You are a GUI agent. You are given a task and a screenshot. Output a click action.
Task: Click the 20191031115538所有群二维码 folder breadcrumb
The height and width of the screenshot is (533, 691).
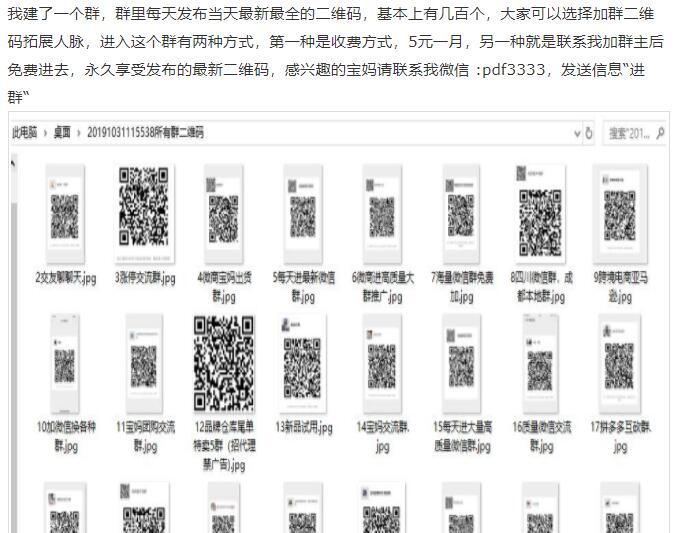145,132
